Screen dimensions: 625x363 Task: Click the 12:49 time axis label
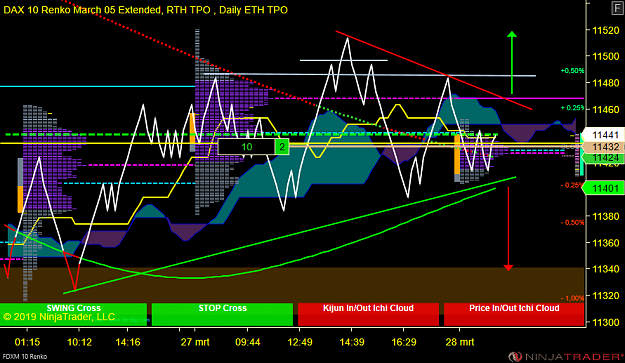[x=300, y=342]
